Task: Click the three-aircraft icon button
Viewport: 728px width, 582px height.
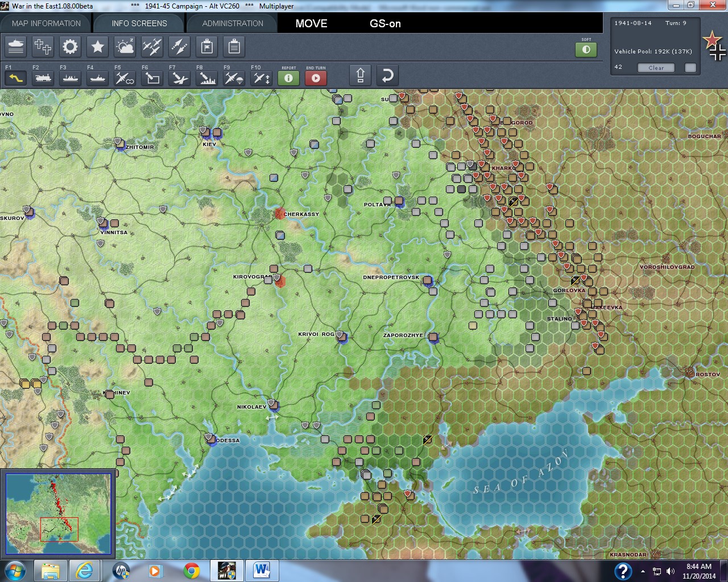Action: coord(152,46)
